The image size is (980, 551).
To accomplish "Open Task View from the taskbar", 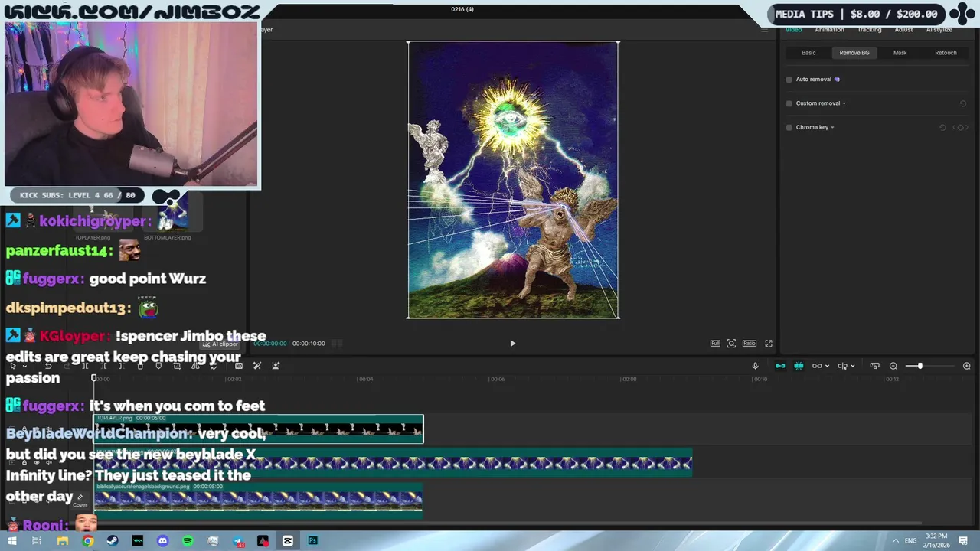I will (x=37, y=541).
